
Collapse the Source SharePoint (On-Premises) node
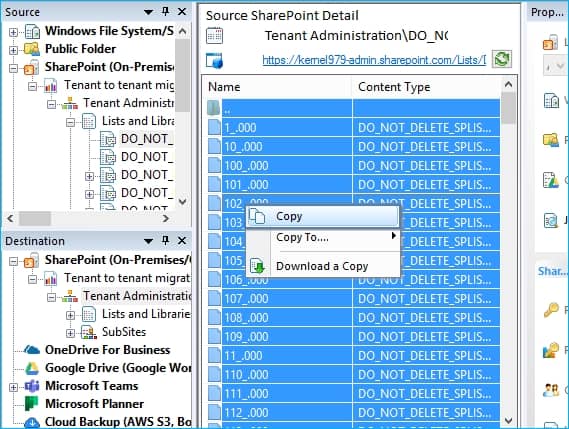[13, 68]
